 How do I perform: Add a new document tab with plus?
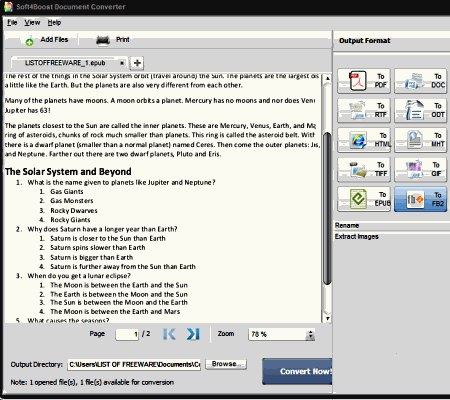[x=137, y=63]
